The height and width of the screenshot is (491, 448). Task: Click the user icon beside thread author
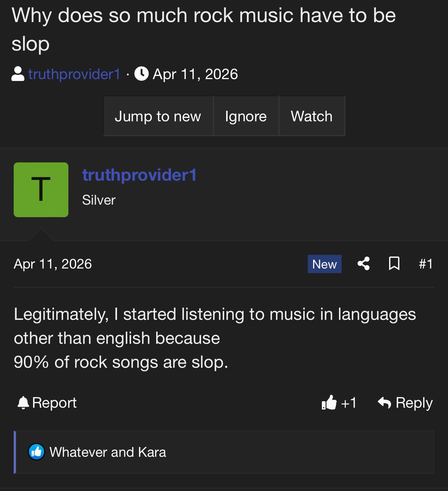click(18, 74)
